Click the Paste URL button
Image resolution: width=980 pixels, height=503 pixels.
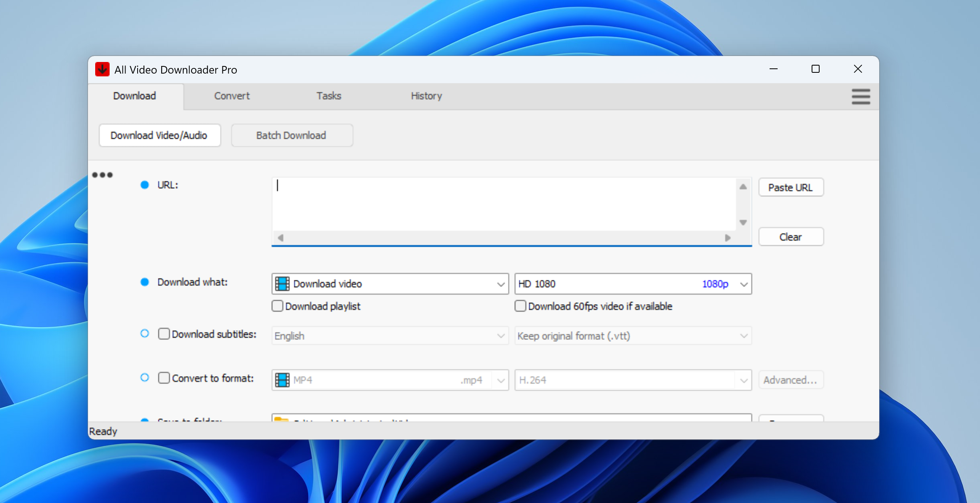pyautogui.click(x=791, y=188)
